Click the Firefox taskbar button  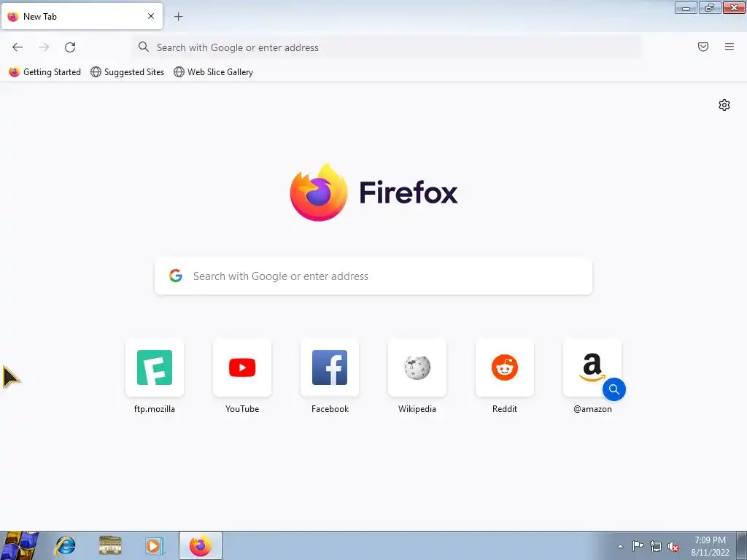pos(201,545)
